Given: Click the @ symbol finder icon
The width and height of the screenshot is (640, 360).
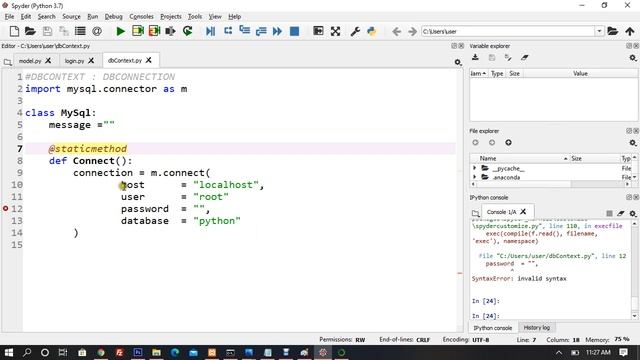Looking at the screenshot, I should pos(97,31).
